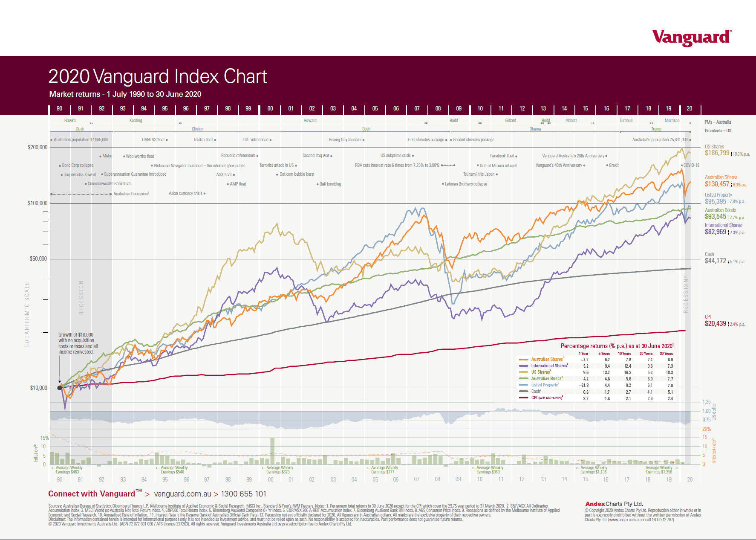Click the black starting dot at $10,000
Viewport: 756px width, 540px height.
click(x=60, y=388)
